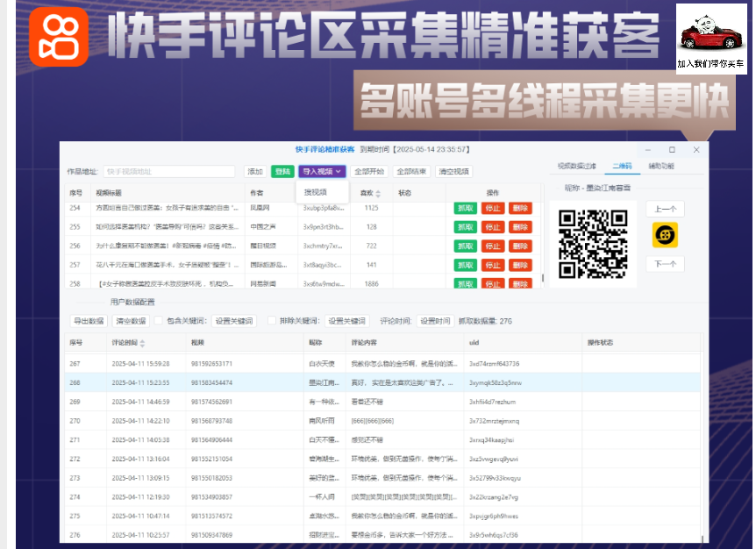Click the panda car thumbnail image
The height and width of the screenshot is (549, 756).
coord(711,39)
